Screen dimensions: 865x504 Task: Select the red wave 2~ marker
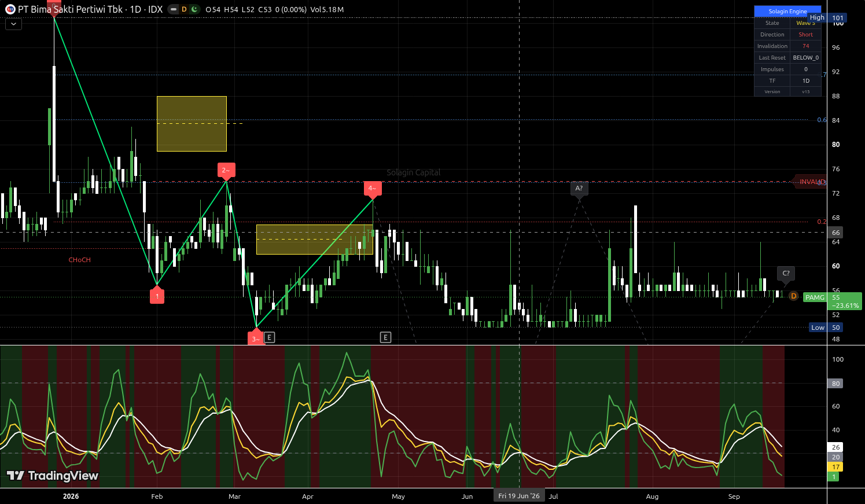(x=226, y=171)
